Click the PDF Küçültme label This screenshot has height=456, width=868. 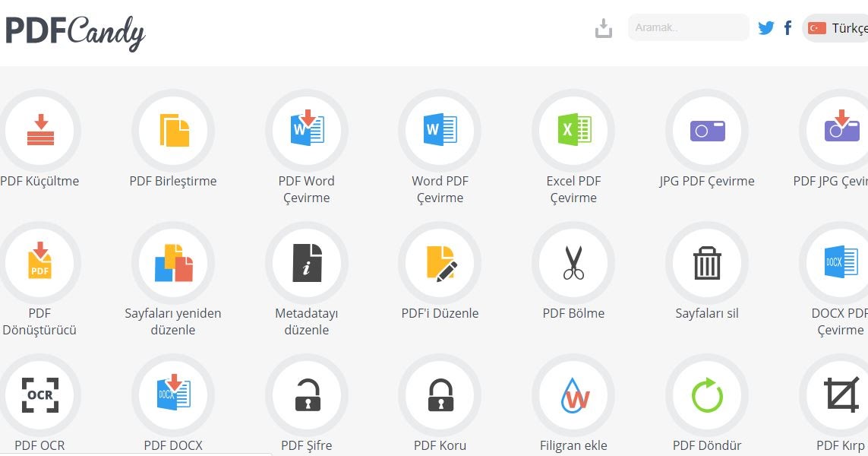pyautogui.click(x=39, y=181)
